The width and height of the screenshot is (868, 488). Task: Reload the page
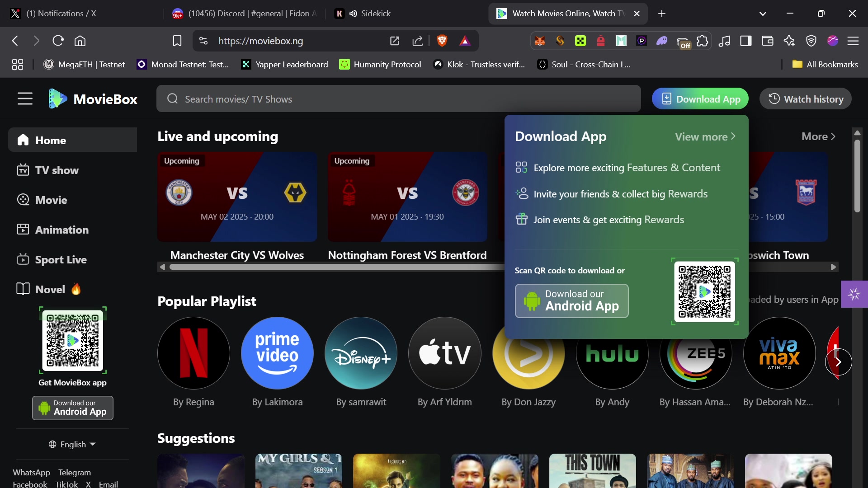coord(58,41)
